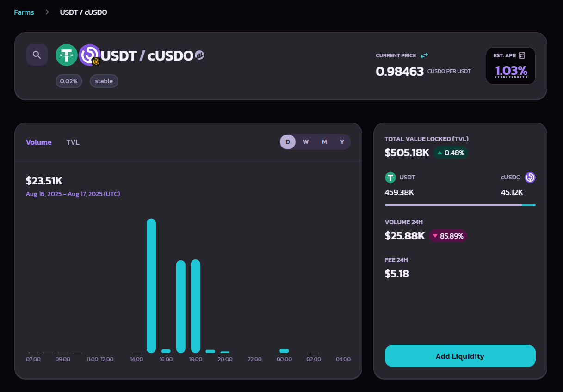
Task: Click the 20:00 axis label
Action: pyautogui.click(x=225, y=359)
